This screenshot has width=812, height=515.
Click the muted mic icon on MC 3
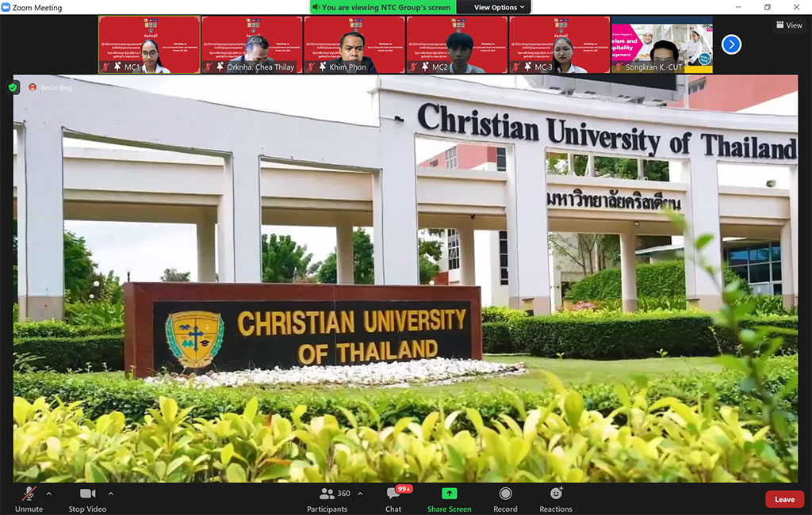[x=515, y=67]
